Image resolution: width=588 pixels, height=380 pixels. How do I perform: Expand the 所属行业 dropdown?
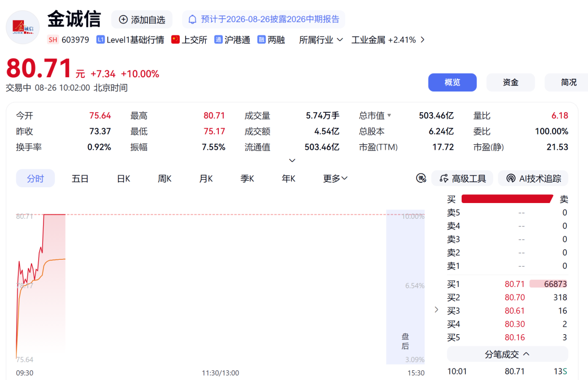321,40
